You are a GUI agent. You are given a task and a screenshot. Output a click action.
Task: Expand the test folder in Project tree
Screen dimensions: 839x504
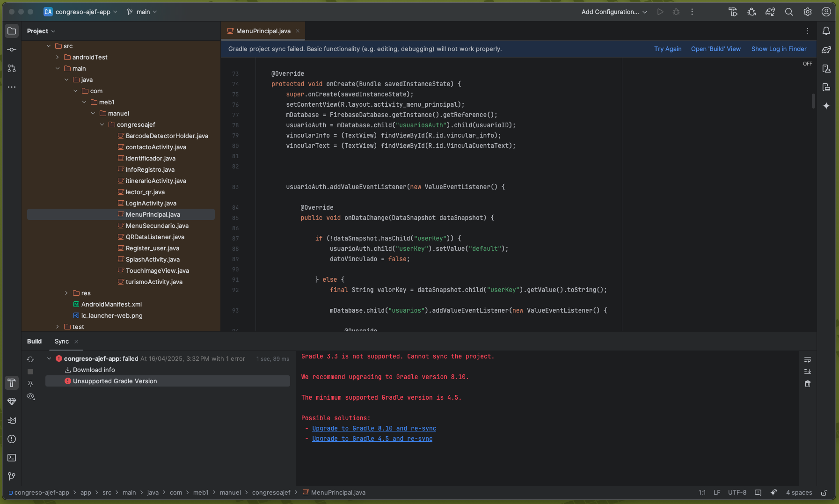point(57,327)
